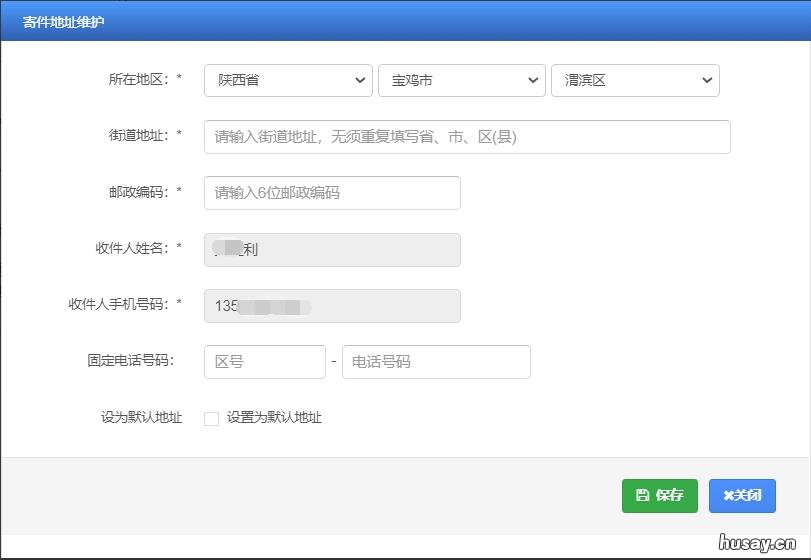Click the 收件人姓名 label text
Viewport: 811px width, 560px height.
click(132, 248)
